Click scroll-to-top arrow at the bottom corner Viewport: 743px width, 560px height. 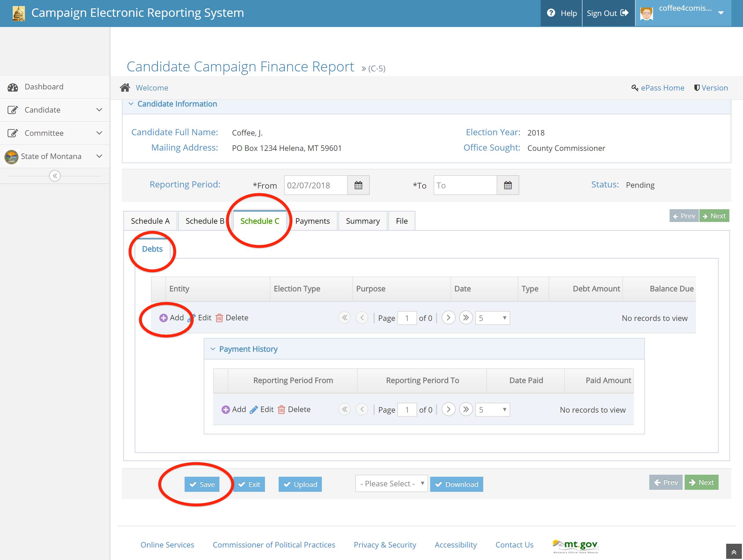coord(734,552)
